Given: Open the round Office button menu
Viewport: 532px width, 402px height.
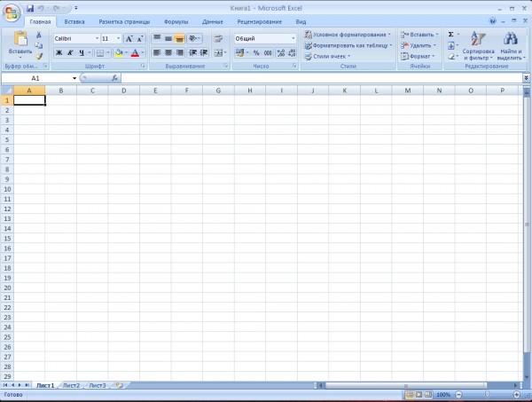Looking at the screenshot, I should pyautogui.click(x=12, y=12).
